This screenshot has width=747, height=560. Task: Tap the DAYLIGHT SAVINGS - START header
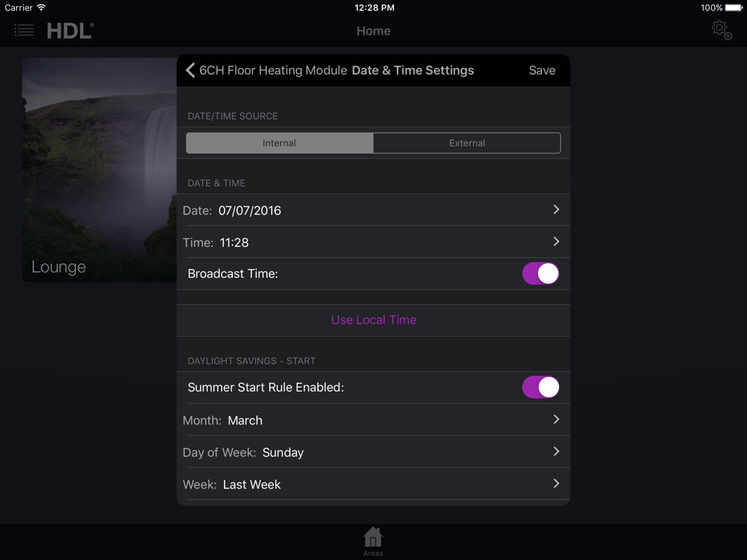[252, 361]
